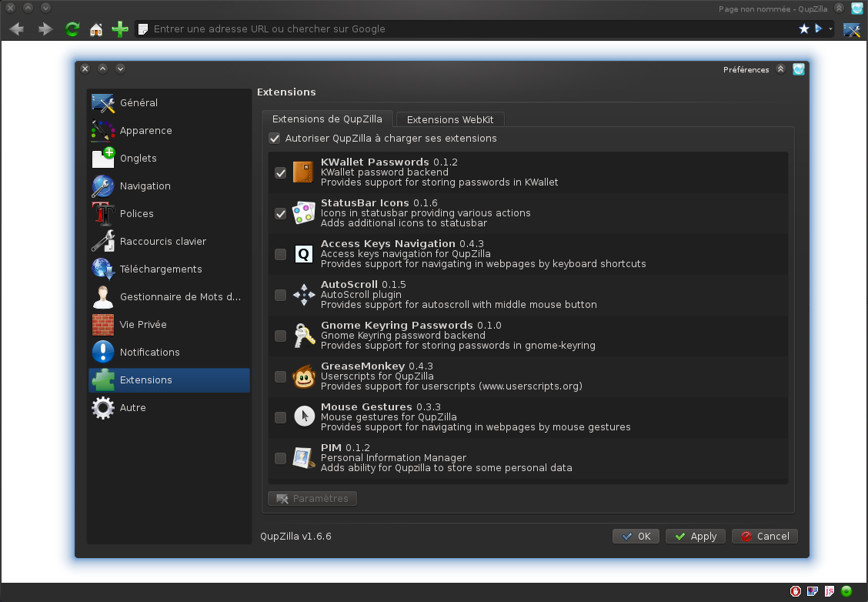Viewport: 868px width, 602px height.
Task: Open the Apparence settings section
Action: pyautogui.click(x=169, y=131)
